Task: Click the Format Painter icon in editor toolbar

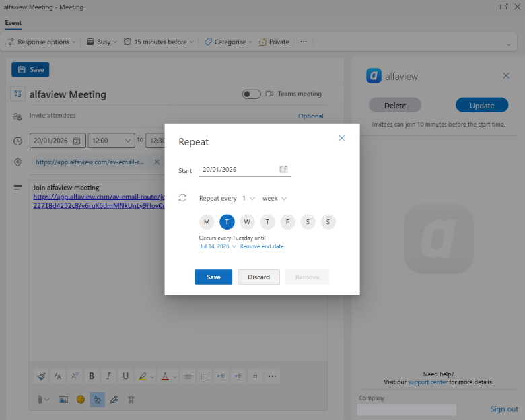Action: tap(41, 376)
